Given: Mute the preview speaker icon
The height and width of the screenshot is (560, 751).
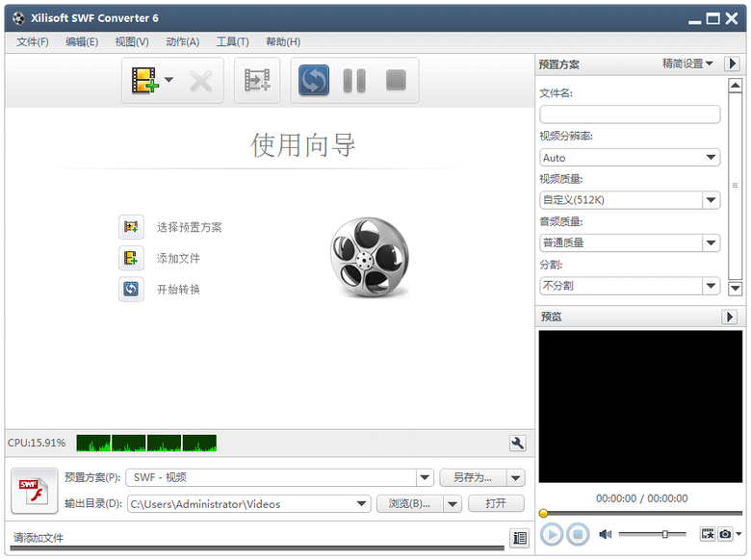Looking at the screenshot, I should 606,534.
